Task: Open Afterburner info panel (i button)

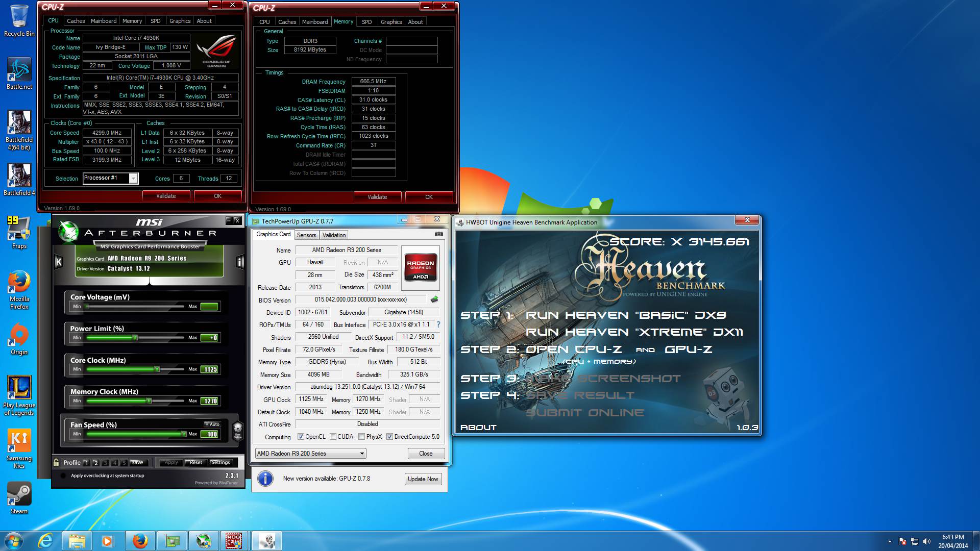Action: tap(240, 262)
